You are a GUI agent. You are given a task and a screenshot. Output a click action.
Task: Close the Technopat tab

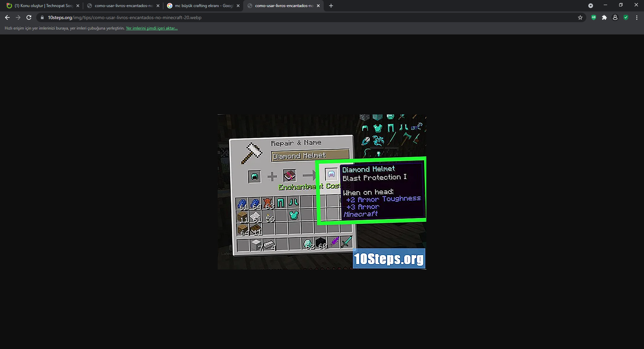pyautogui.click(x=78, y=6)
